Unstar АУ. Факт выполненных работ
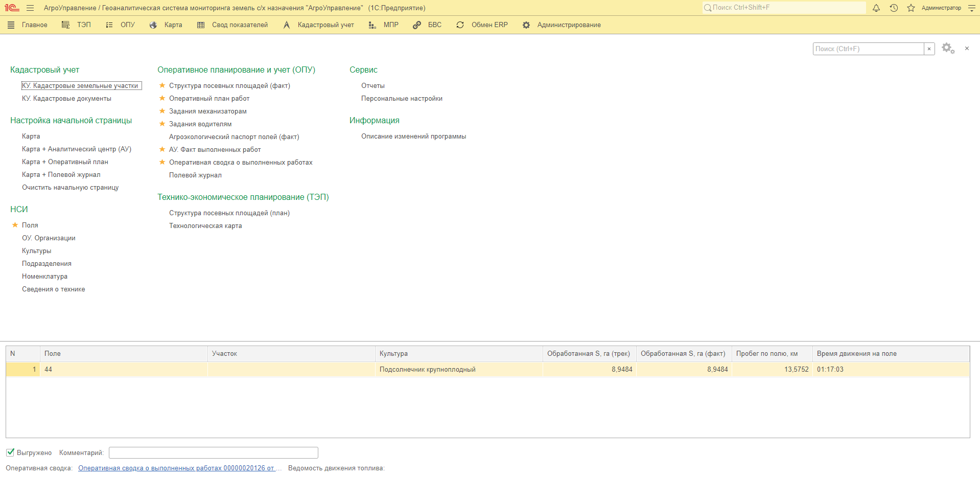 (162, 149)
